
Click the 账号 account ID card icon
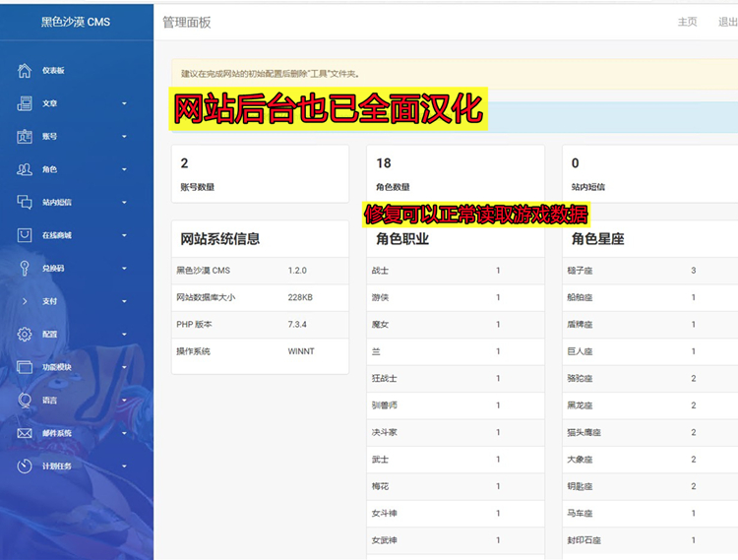coord(25,137)
